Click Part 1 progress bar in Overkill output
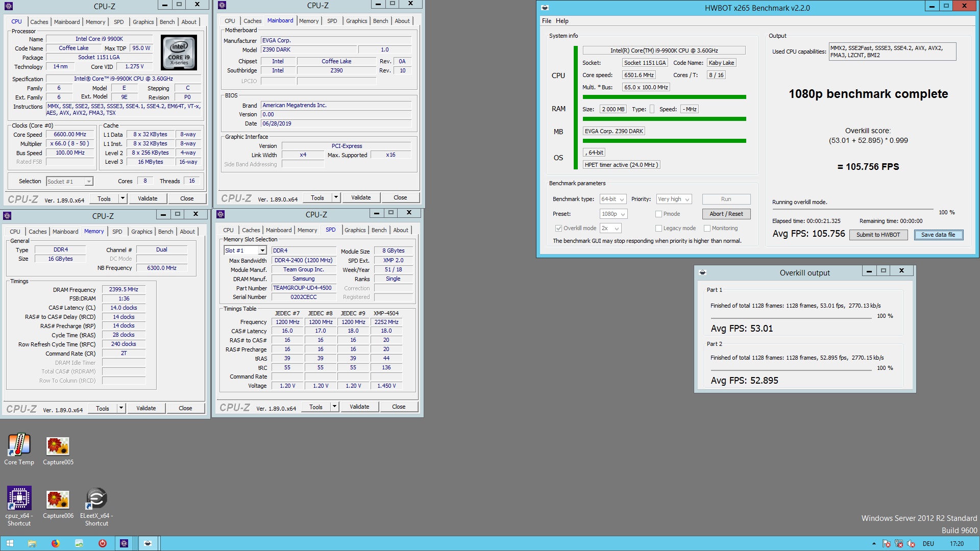Screen dimensions: 980x551 pos(791,318)
